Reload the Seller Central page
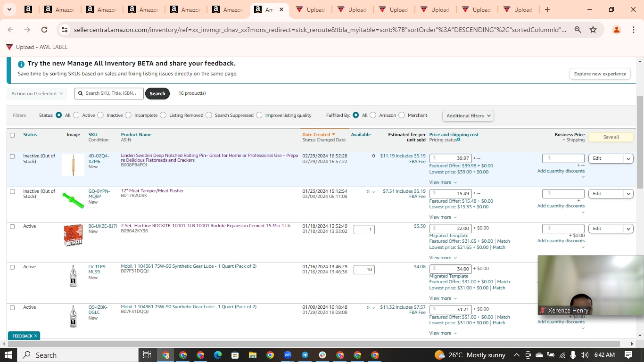Image resolution: width=644 pixels, height=362 pixels. pyautogui.click(x=44, y=30)
